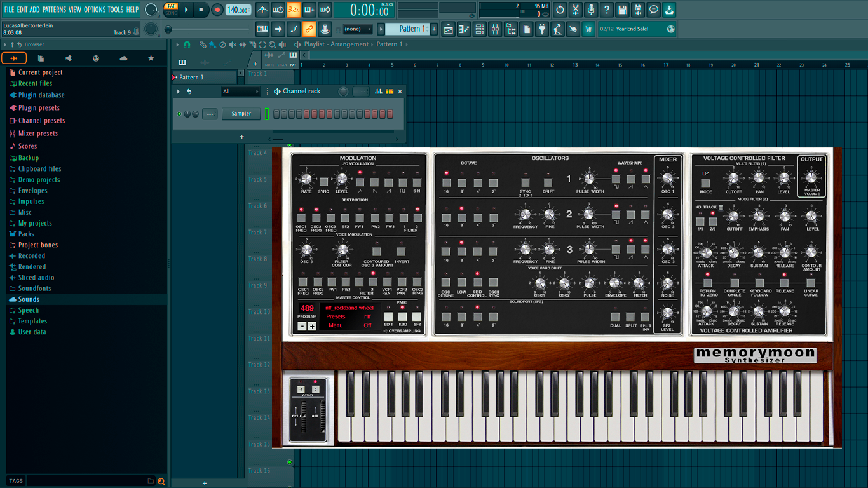The height and width of the screenshot is (488, 868).
Task: Open the Playlist view from the toolbar
Action: pos(448,29)
